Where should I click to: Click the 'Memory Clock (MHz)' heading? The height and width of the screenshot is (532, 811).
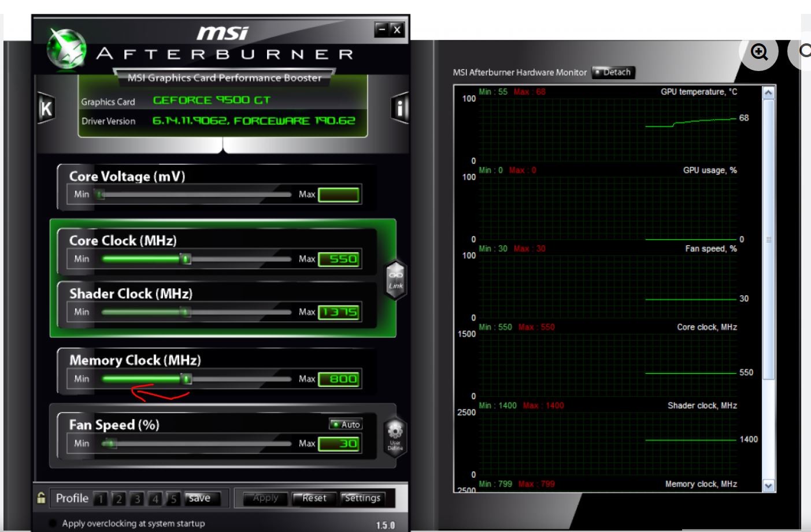[x=135, y=360]
